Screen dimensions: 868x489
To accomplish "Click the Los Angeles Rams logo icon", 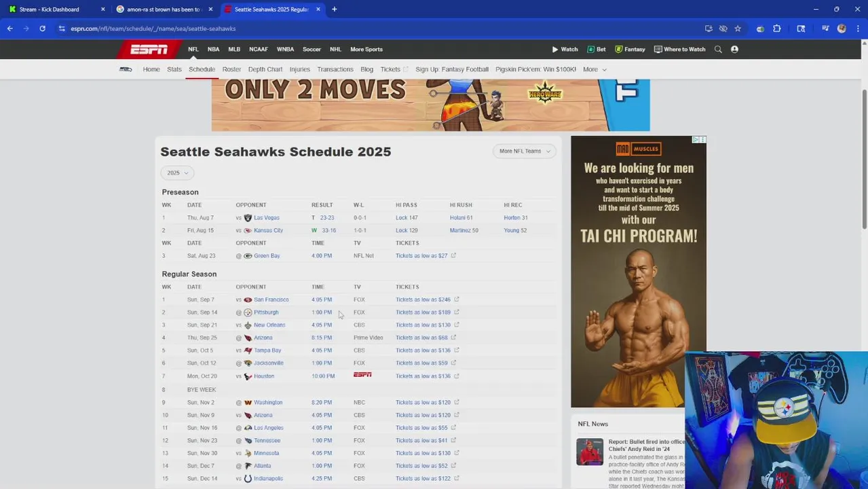I will (x=248, y=428).
